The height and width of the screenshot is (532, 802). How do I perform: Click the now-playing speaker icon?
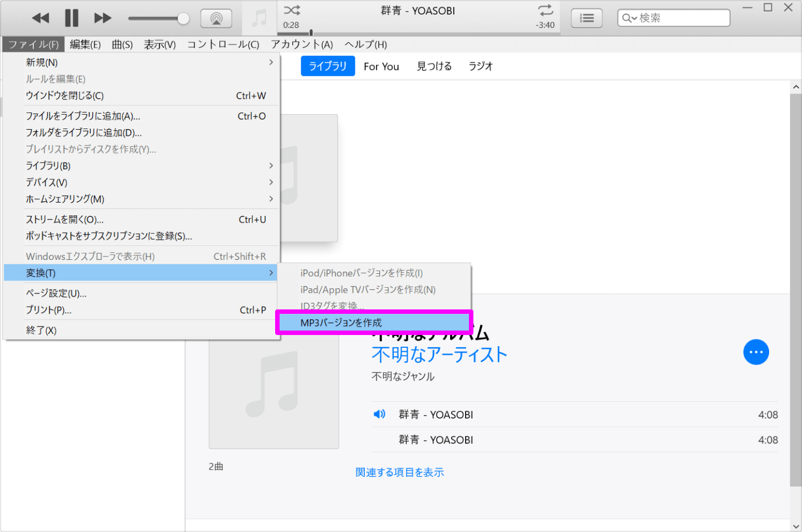(379, 414)
